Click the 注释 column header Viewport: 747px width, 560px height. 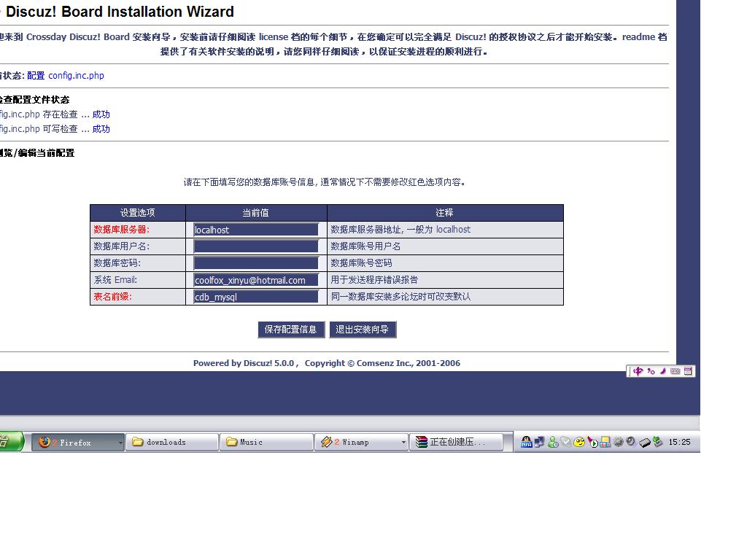444,213
